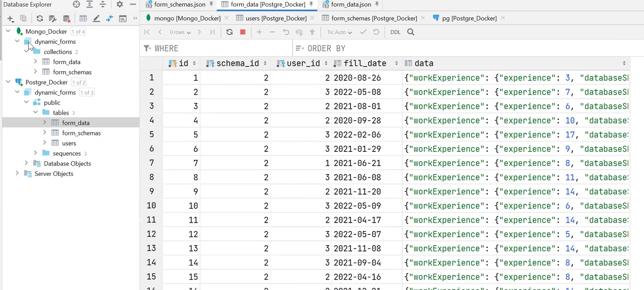Reload table data with the refresh icon
Screen dimensions: 644x290
coord(229,32)
